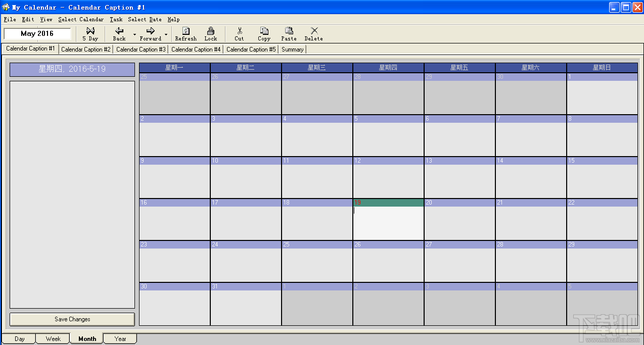
Task: Expand the Back button dropdown arrow
Action: (134, 34)
